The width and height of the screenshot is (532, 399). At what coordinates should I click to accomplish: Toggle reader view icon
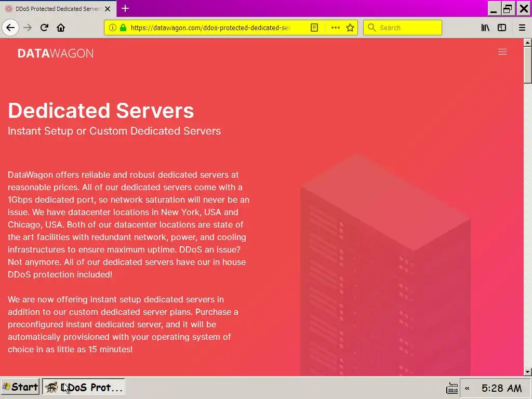314,28
